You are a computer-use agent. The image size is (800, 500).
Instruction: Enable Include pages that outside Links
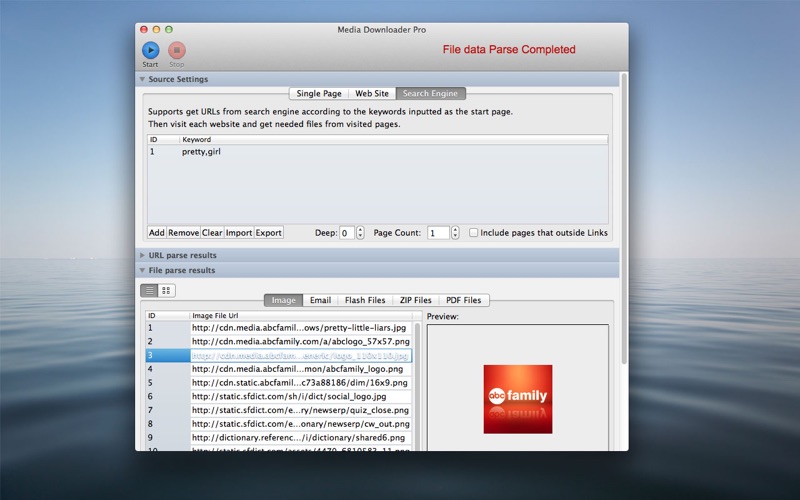[473, 233]
